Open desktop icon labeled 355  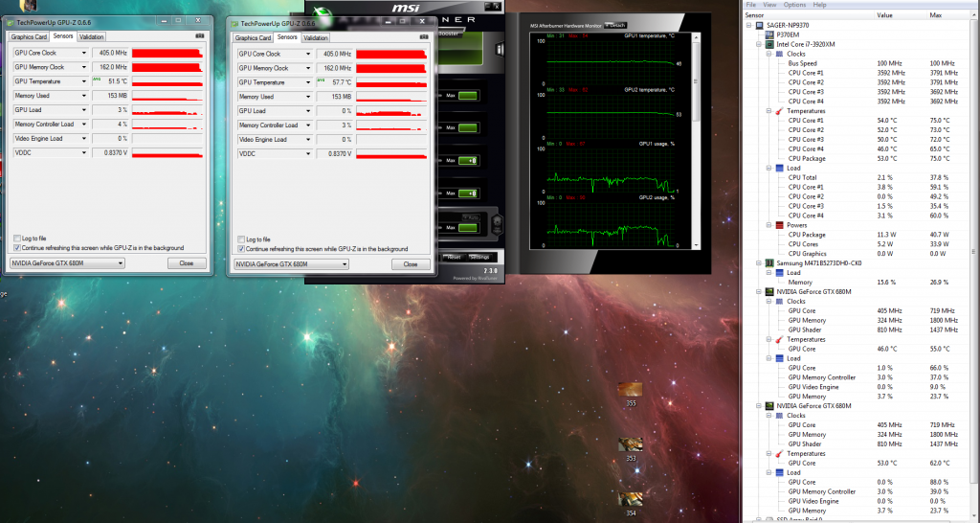tap(630, 391)
